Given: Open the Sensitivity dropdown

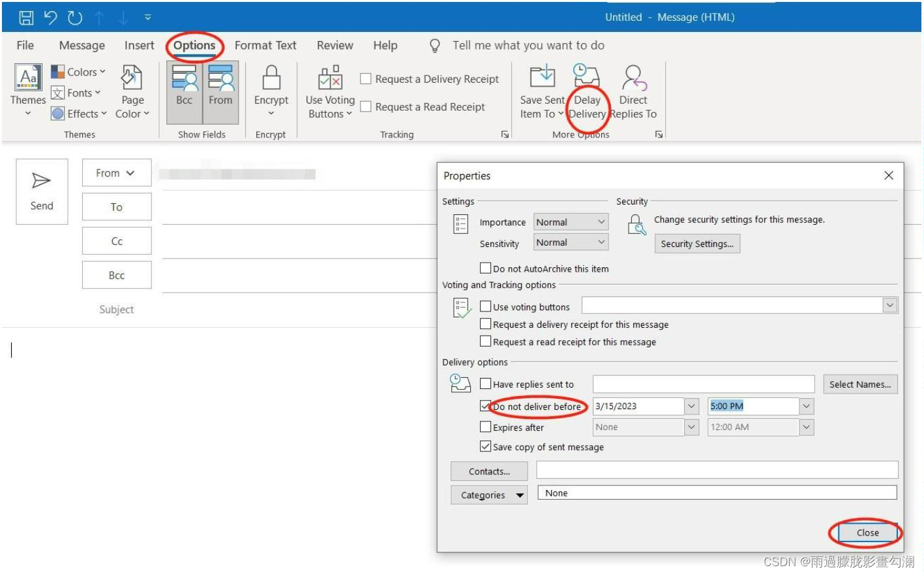Looking at the screenshot, I should (571, 242).
